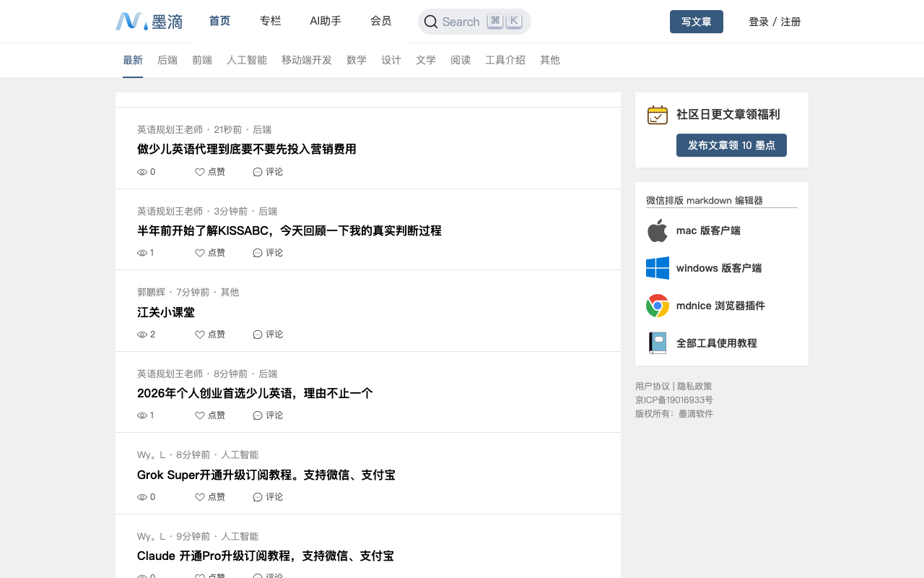The image size is (924, 578).
Task: Click the eye views icon on 做少儿英语代理 post
Action: click(x=142, y=172)
